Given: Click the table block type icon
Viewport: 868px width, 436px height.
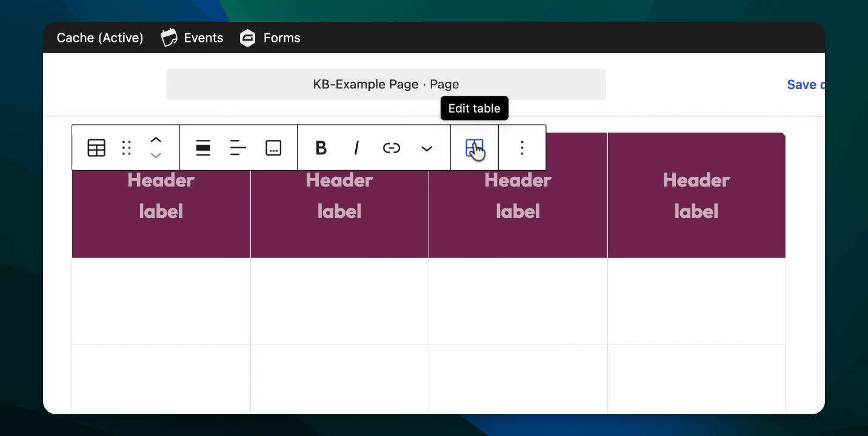Looking at the screenshot, I should [96, 148].
